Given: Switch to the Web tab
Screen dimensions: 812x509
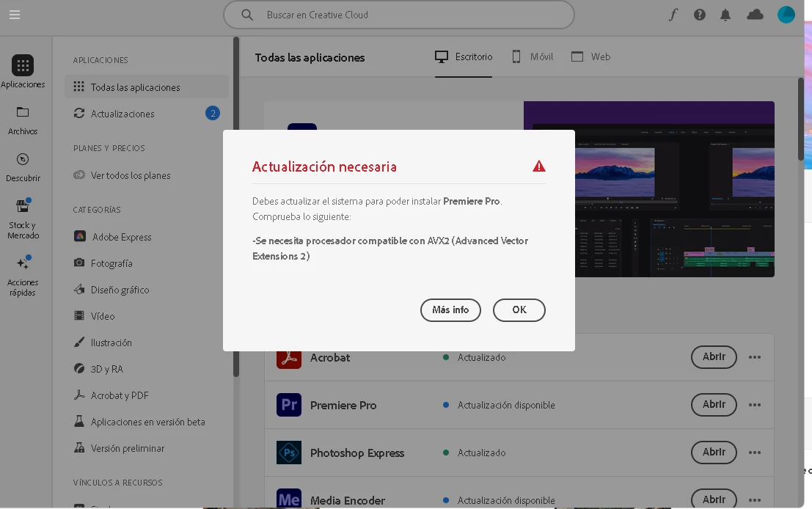Looking at the screenshot, I should [591, 57].
